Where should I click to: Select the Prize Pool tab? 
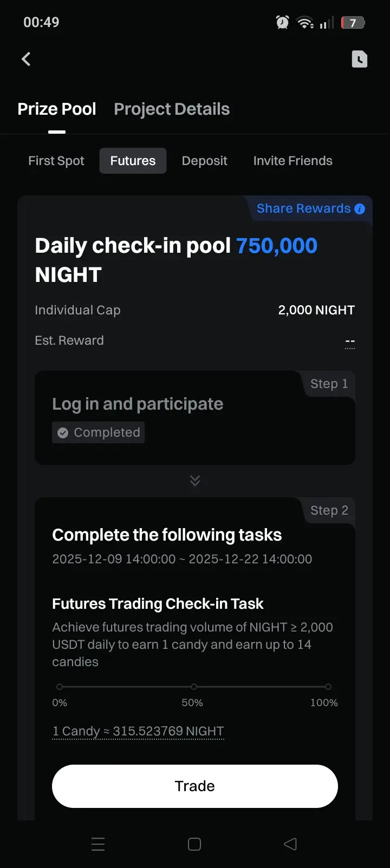57,109
